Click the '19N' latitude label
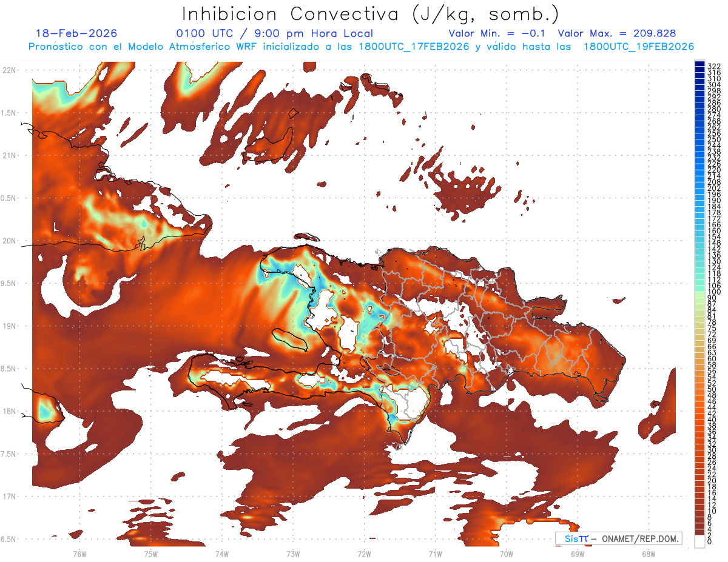 (x=8, y=326)
